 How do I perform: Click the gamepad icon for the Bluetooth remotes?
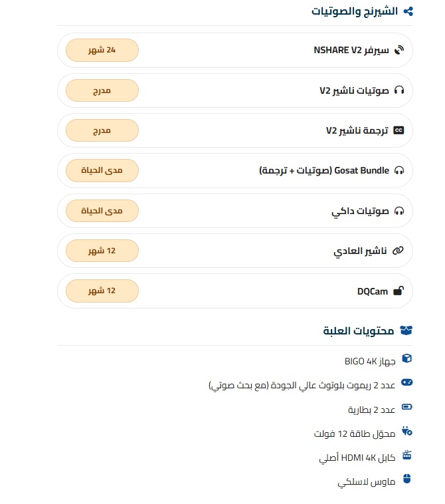pyautogui.click(x=407, y=384)
